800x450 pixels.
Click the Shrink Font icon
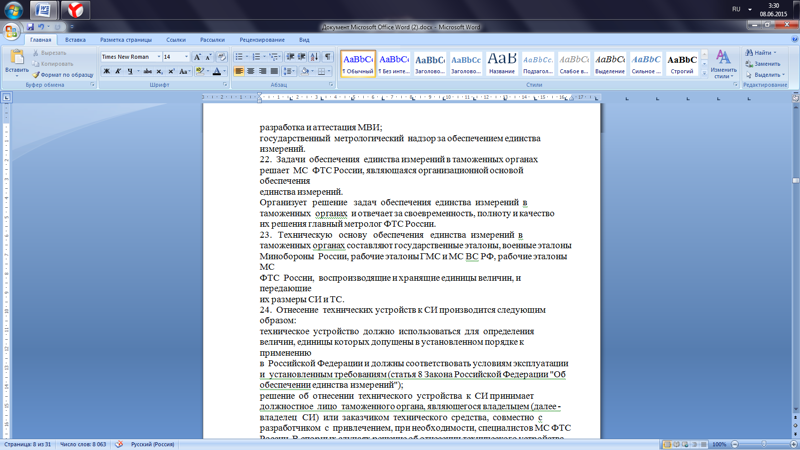click(208, 57)
